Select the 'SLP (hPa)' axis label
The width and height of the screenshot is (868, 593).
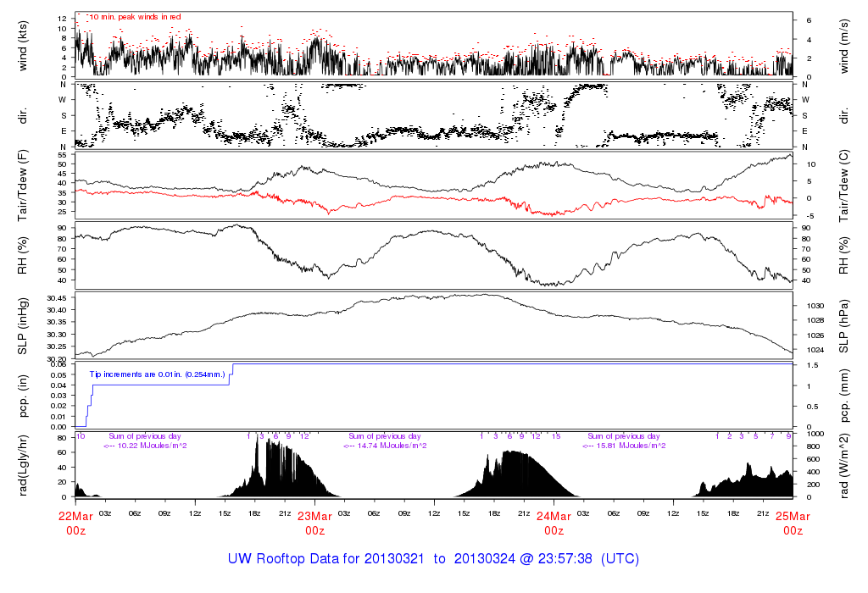[843, 326]
